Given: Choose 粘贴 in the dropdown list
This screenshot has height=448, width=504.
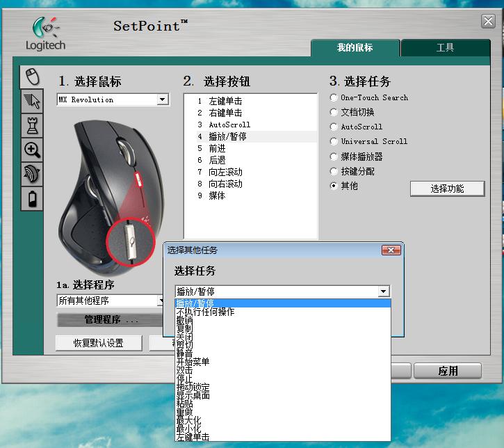Looking at the screenshot, I should click(x=283, y=403).
